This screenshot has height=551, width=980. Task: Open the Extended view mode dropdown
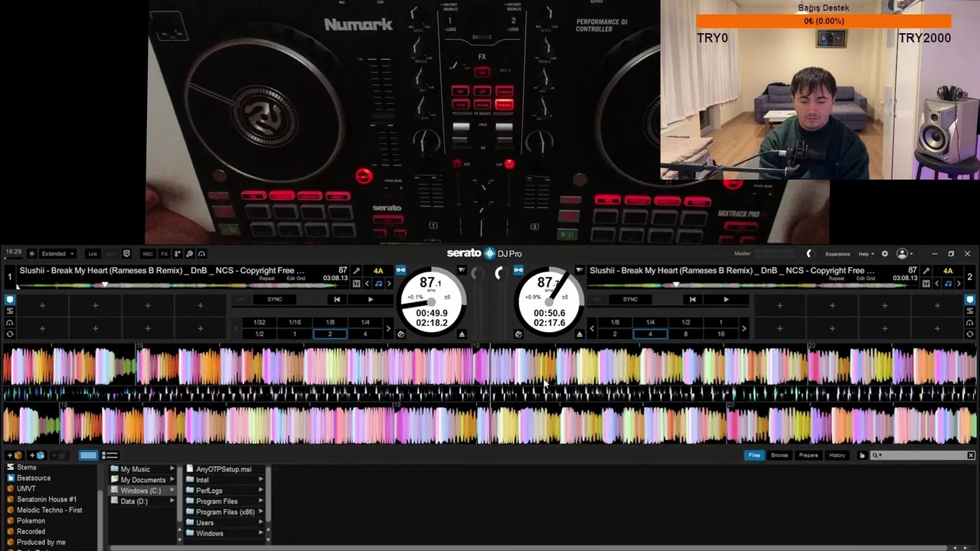point(57,253)
